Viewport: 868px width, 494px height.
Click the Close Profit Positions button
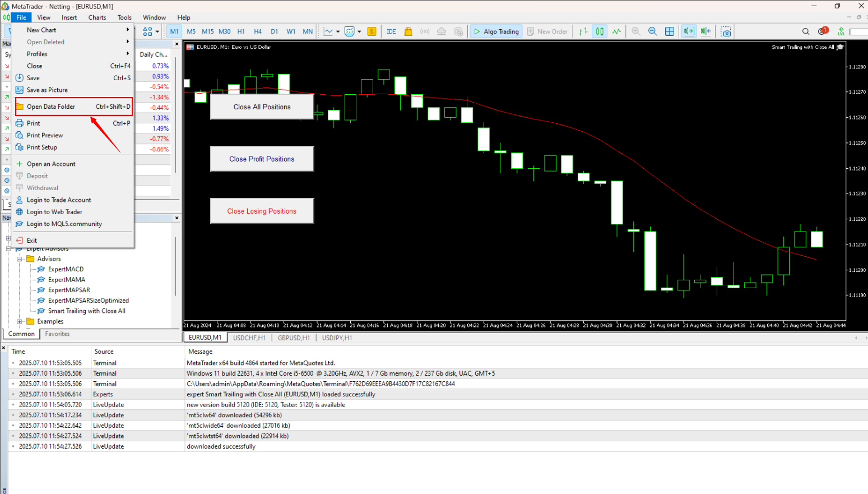pos(262,159)
